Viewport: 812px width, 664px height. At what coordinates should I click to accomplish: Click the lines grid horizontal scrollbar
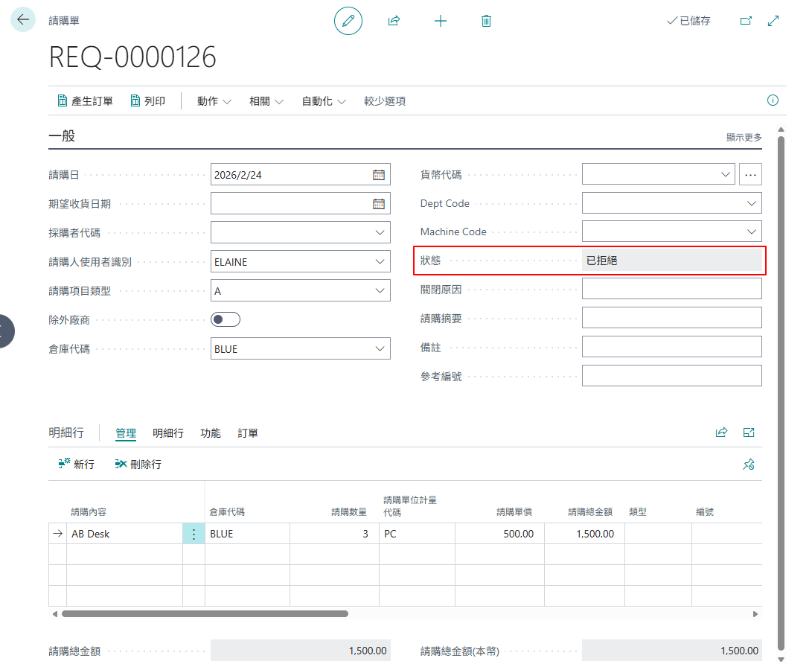(205, 614)
